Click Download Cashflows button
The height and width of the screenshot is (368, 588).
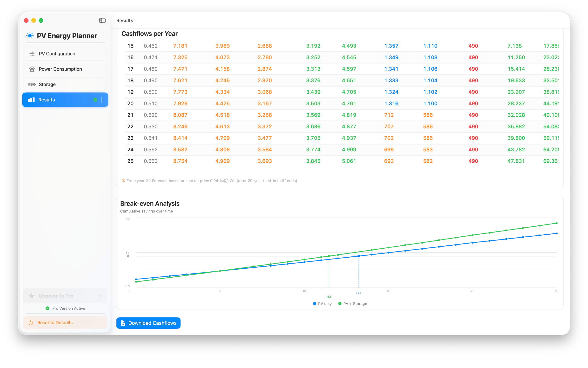click(x=148, y=323)
